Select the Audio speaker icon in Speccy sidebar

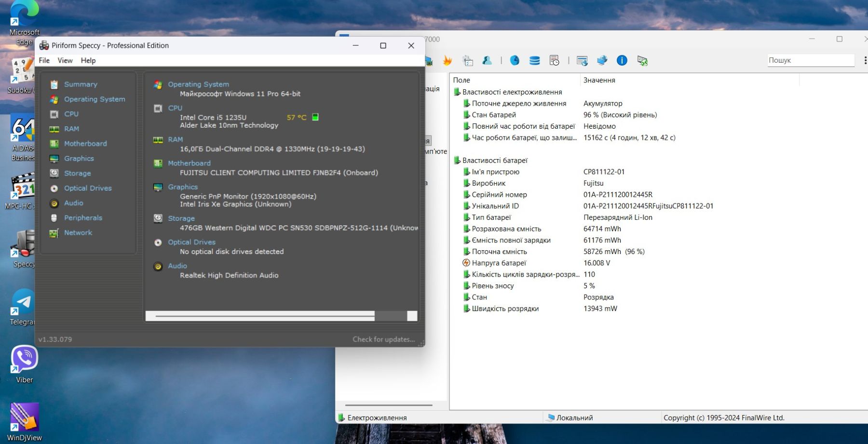pyautogui.click(x=54, y=203)
